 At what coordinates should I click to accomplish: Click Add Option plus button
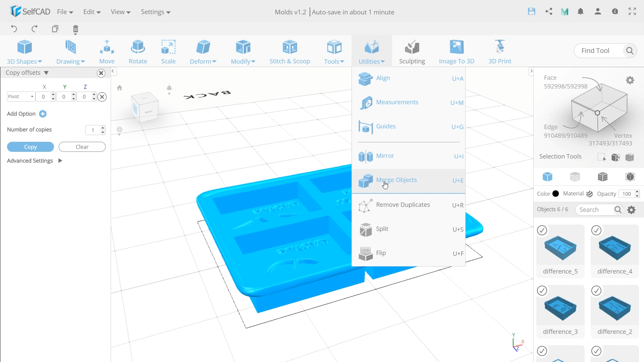pyautogui.click(x=43, y=114)
